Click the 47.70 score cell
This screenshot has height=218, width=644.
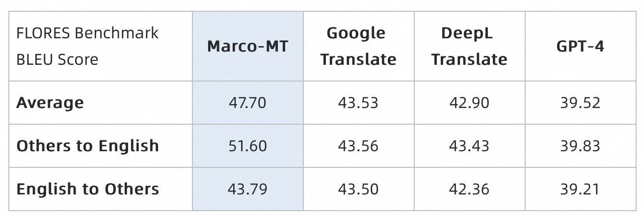tap(247, 103)
